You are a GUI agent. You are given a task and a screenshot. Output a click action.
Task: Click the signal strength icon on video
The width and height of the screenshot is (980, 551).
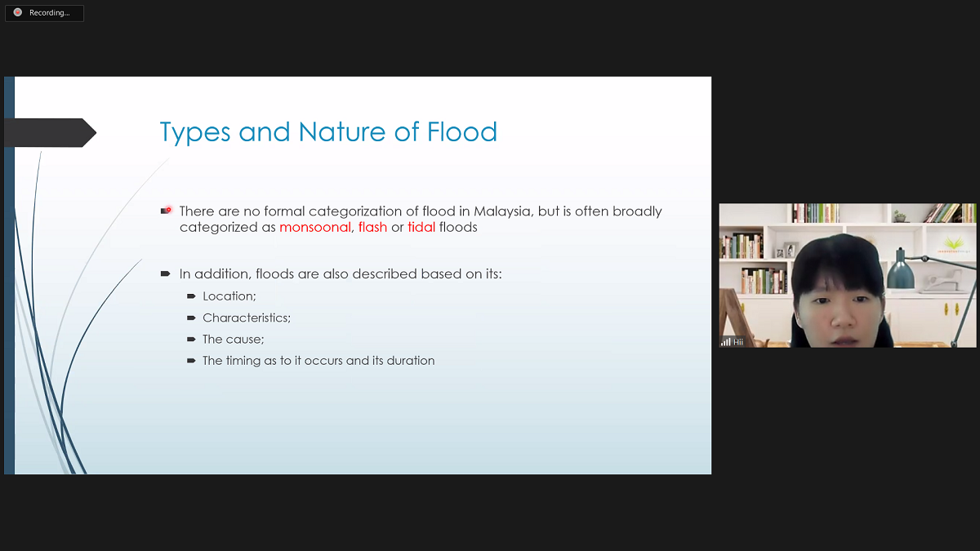click(725, 342)
